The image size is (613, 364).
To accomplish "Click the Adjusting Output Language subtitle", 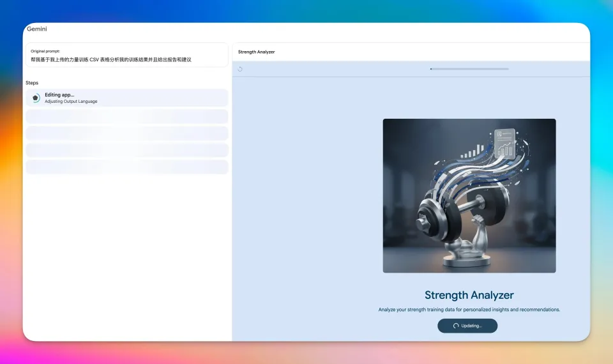I will (x=71, y=102).
